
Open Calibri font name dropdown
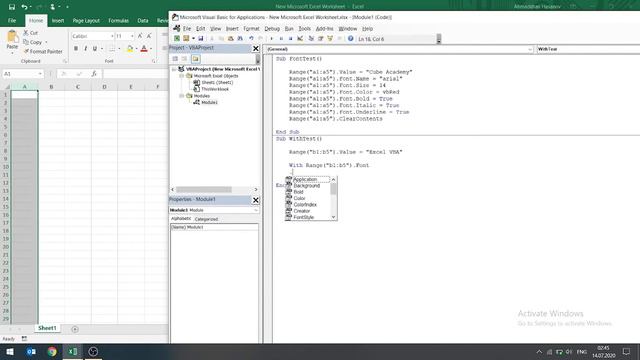112,36
